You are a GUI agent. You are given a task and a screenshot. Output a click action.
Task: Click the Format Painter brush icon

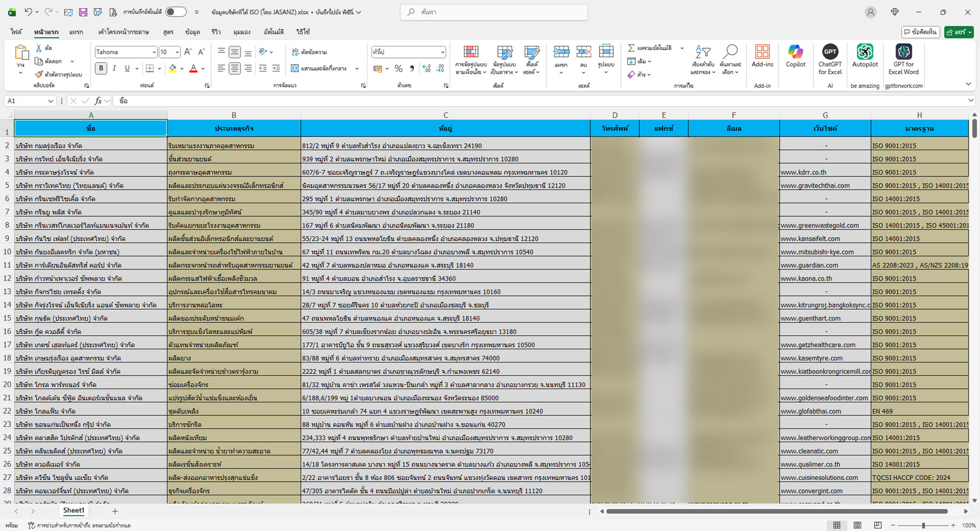(39, 74)
